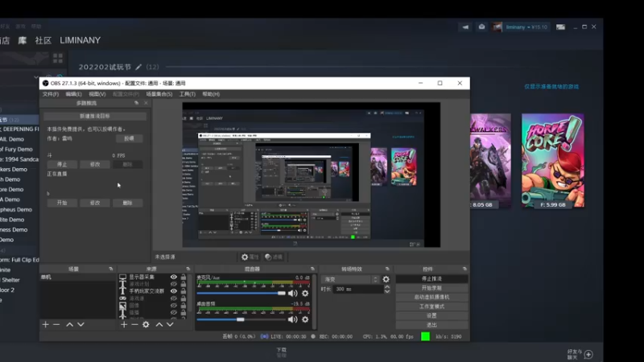Open the 编辑(E) menu in OBS
644x362 pixels.
point(73,94)
